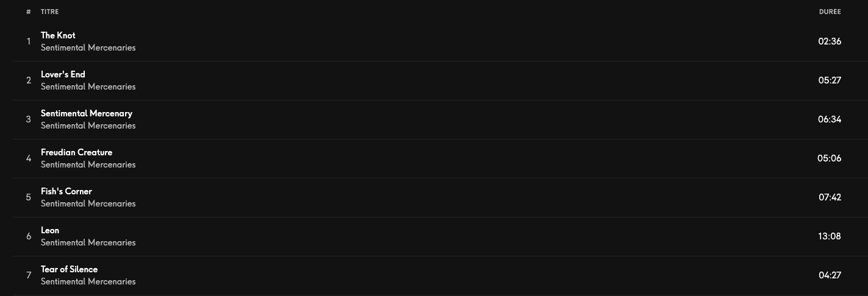Select the track named Leon
This screenshot has width=868, height=296.
coord(50,230)
